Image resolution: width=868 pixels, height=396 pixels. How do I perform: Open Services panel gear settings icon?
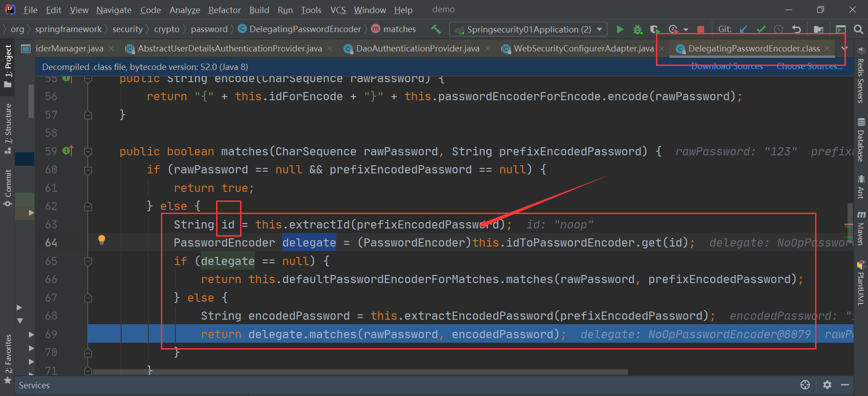(x=827, y=385)
